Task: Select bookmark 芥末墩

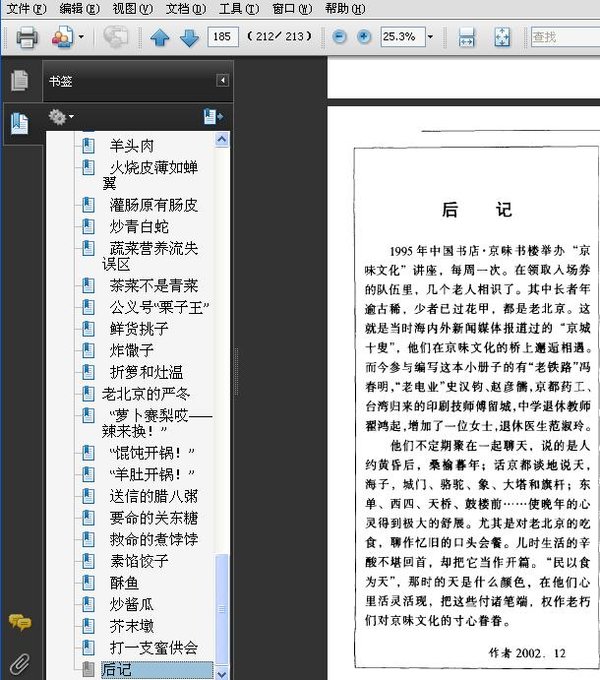Action: [132, 626]
